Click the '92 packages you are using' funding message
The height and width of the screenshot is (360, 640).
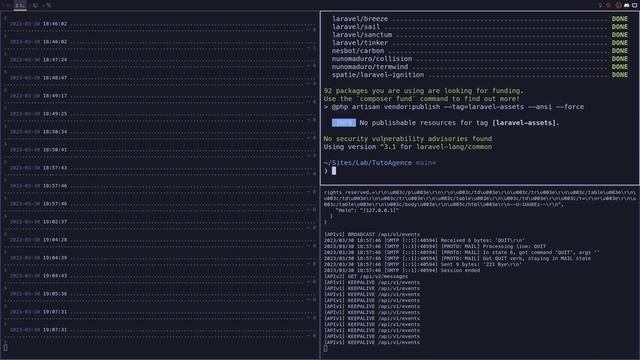pos(423,91)
